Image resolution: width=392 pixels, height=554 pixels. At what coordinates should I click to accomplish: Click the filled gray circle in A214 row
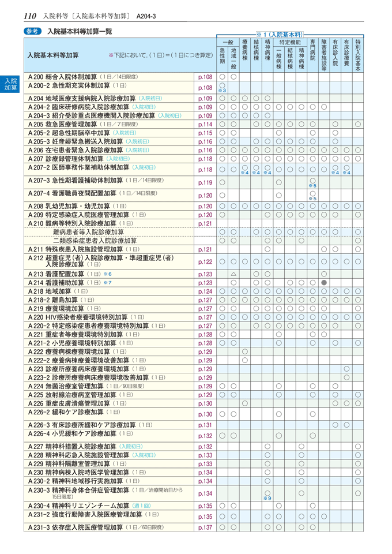[324, 283]
